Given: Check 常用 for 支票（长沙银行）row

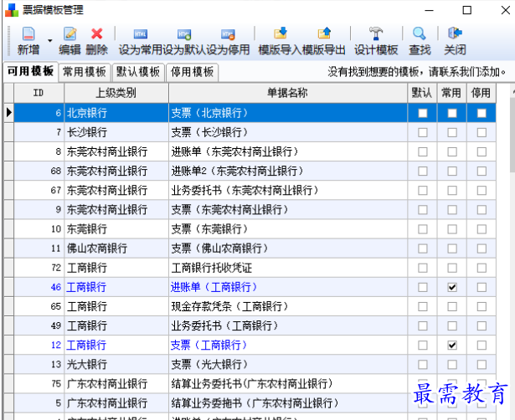Looking at the screenshot, I should point(452,132).
